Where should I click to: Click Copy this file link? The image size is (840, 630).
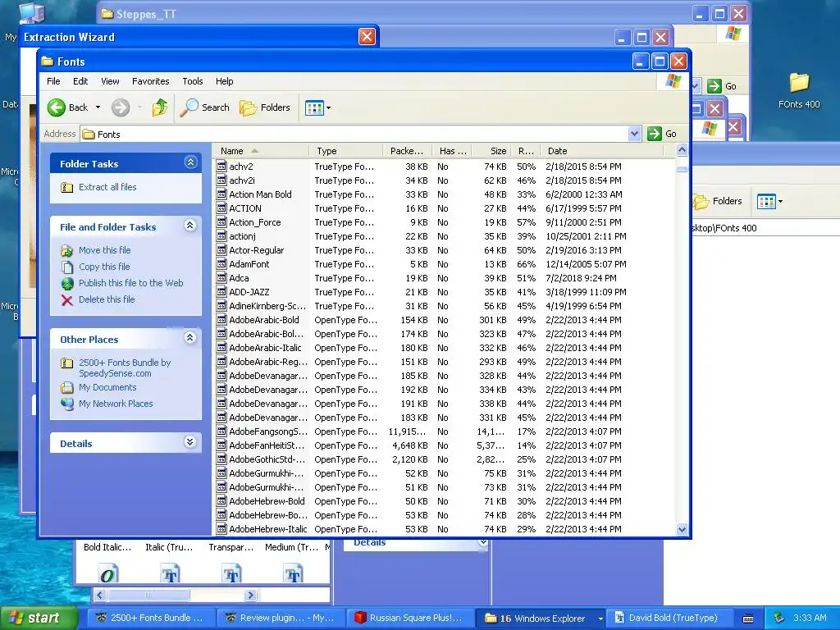coord(104,267)
